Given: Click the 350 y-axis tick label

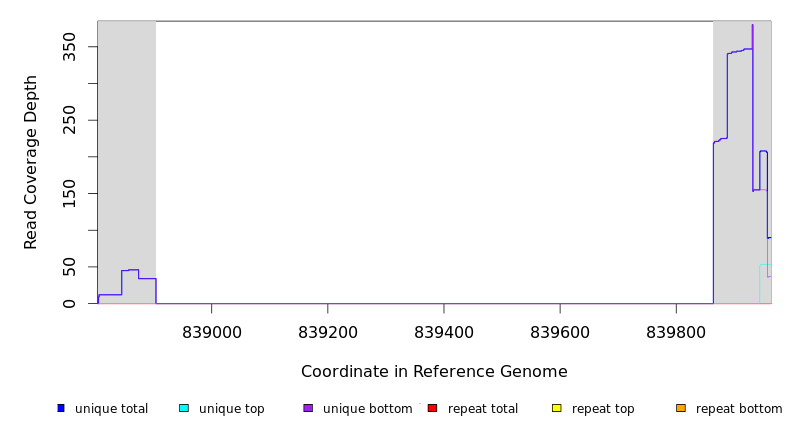Looking at the screenshot, I should (x=69, y=46).
